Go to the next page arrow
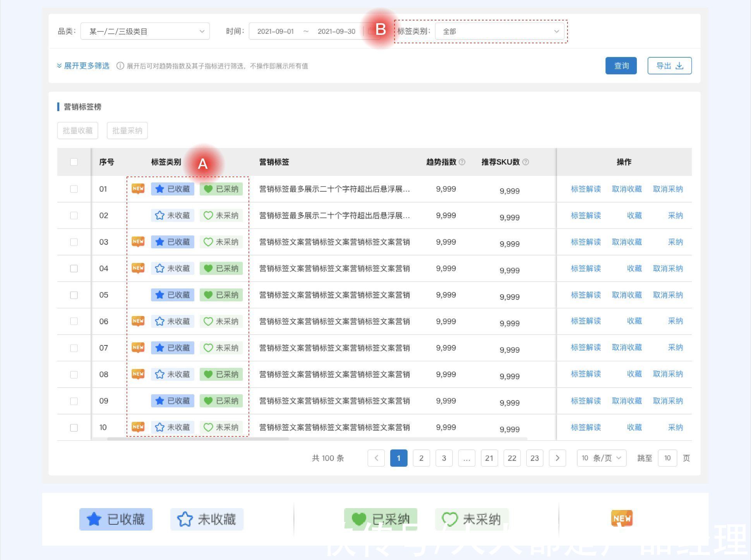The width and height of the screenshot is (751, 560). (x=557, y=458)
